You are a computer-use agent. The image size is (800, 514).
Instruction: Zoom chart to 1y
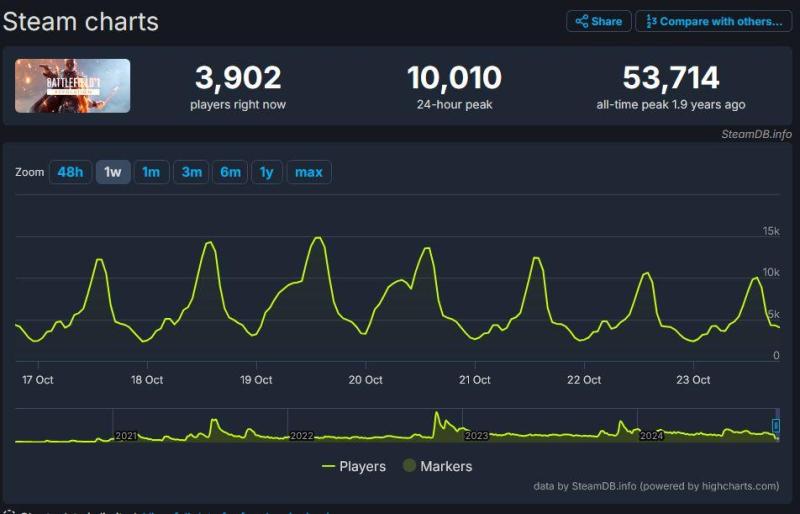[266, 172]
